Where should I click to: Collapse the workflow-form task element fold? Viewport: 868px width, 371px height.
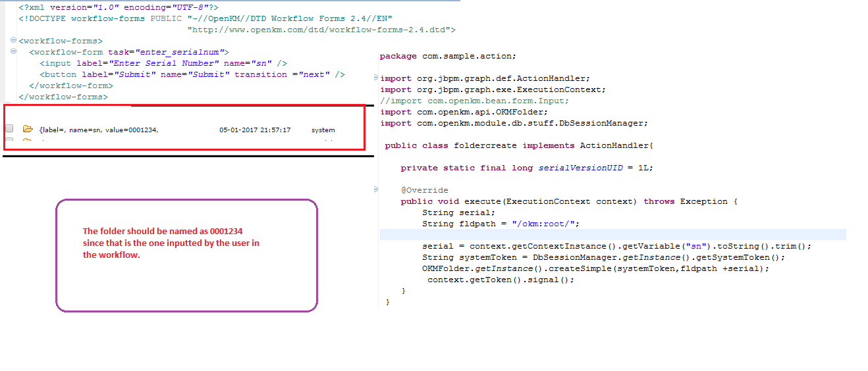click(14, 52)
